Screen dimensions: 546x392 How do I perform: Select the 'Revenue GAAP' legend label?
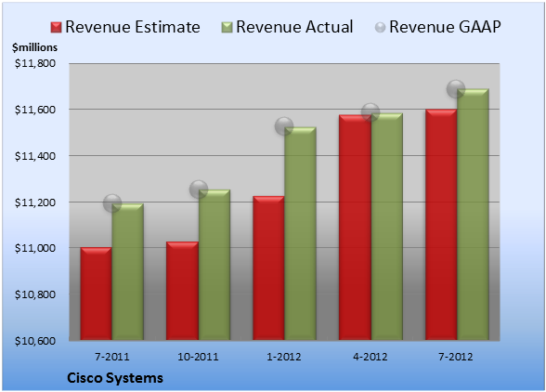[445, 27]
